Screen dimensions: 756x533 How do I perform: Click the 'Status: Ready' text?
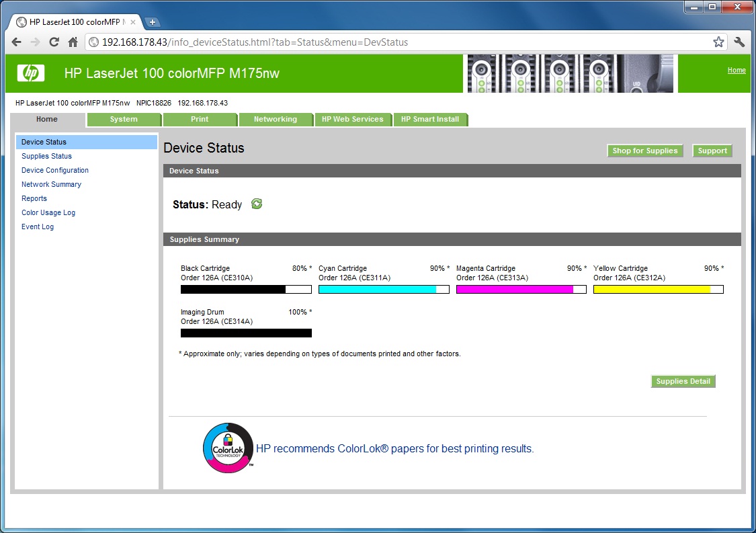point(208,204)
